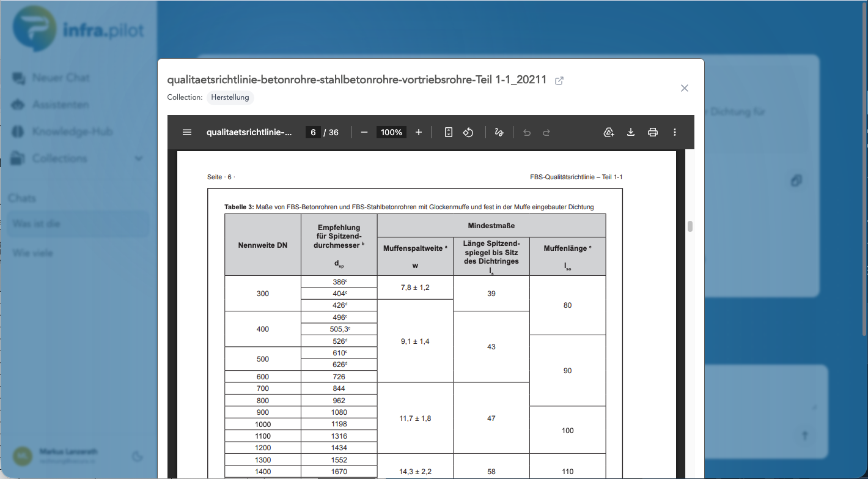Open Knowledge-Hub in the sidebar
The width and height of the screenshot is (868, 479).
pos(72,132)
